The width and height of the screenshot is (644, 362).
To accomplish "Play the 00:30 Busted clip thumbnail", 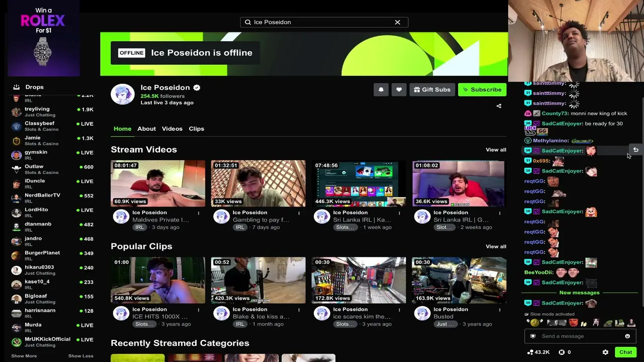I will [x=458, y=281].
